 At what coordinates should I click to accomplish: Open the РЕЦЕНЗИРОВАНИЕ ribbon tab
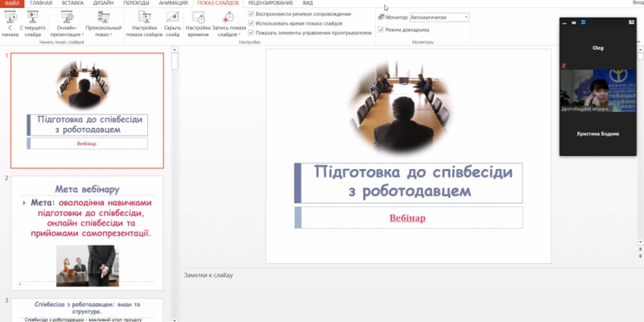click(x=270, y=3)
